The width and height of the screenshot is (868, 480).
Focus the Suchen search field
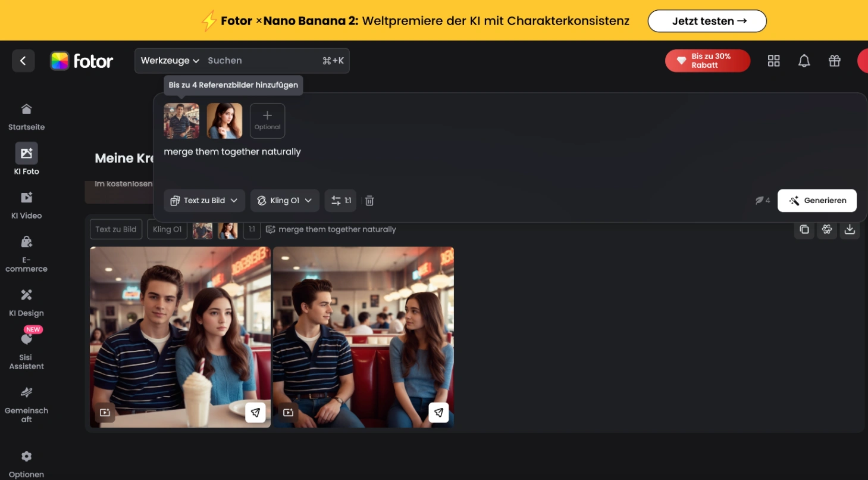coord(262,61)
